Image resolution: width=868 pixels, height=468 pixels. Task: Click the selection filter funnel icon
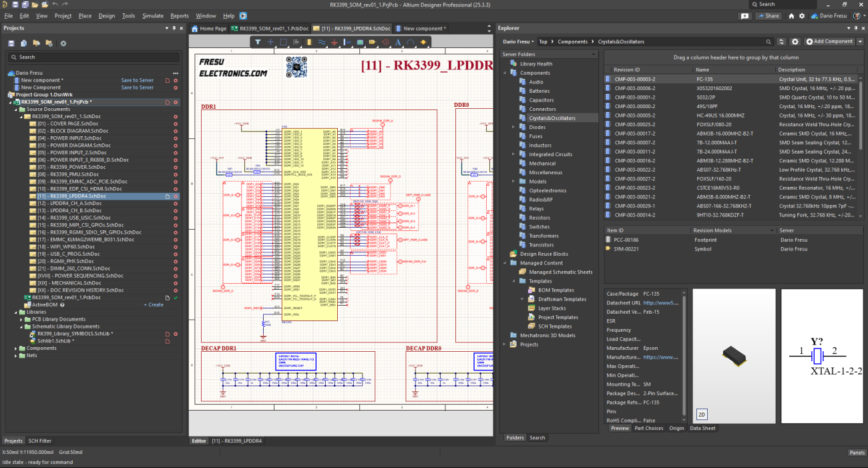tap(258, 42)
